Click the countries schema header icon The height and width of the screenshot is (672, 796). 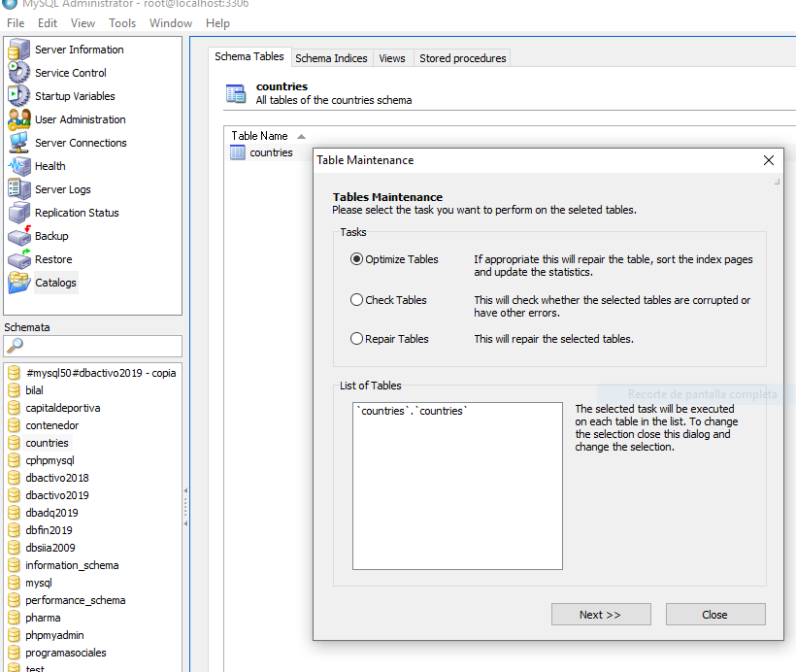click(x=236, y=93)
